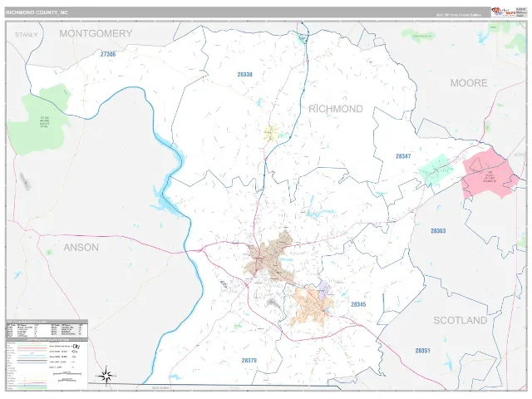This screenshot has height=399, width=532.
Task: Select ZIP code label 28338
Action: pyautogui.click(x=244, y=74)
